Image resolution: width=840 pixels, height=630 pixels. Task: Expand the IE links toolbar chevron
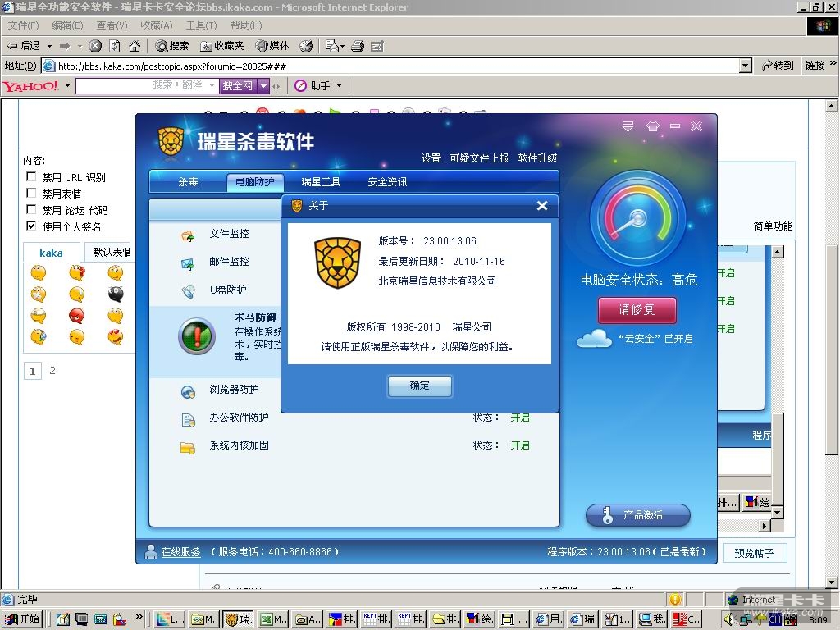833,64
